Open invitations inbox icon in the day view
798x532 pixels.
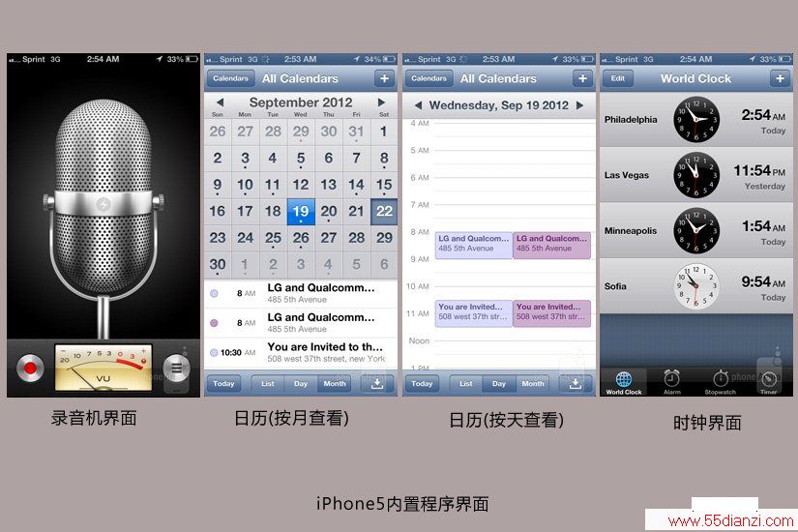[576, 383]
